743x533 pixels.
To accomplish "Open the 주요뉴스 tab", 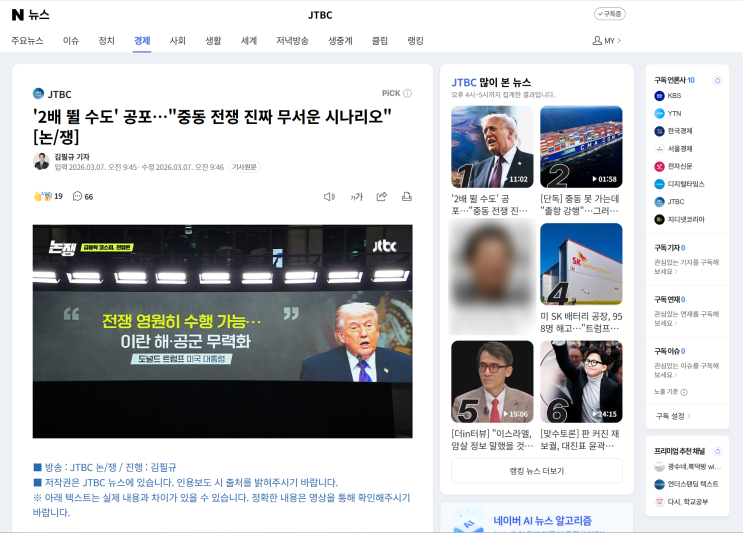I will point(27,41).
